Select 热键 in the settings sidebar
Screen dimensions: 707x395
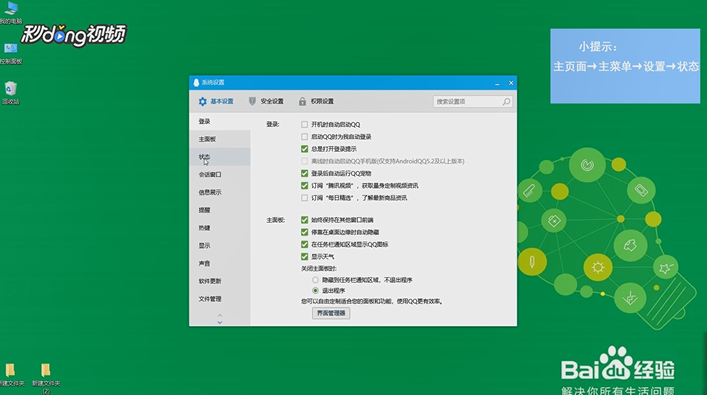coord(220,228)
